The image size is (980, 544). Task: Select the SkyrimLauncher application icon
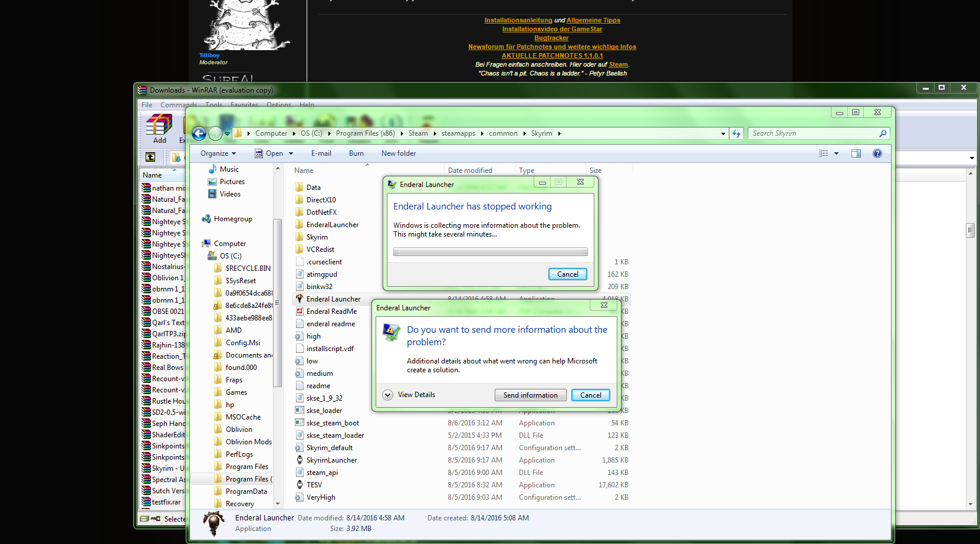click(x=300, y=460)
